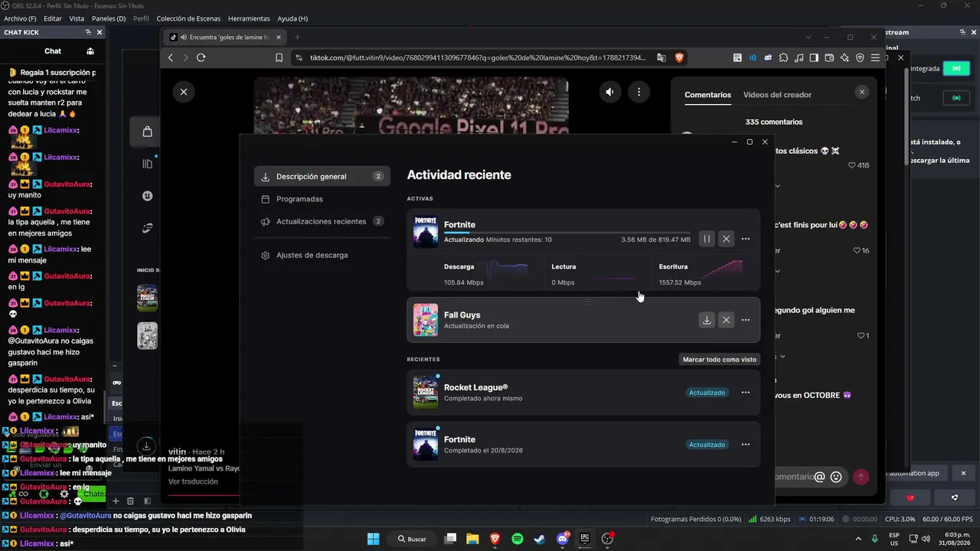Open Descripción general section
The height and width of the screenshot is (551, 980).
[322, 176]
